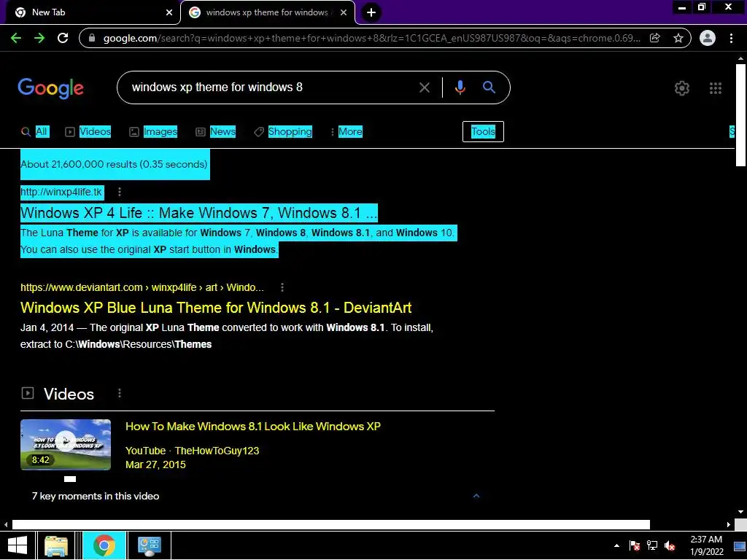Reload the page with the refresh icon
Viewport: 747px width, 560px height.
coord(63,38)
